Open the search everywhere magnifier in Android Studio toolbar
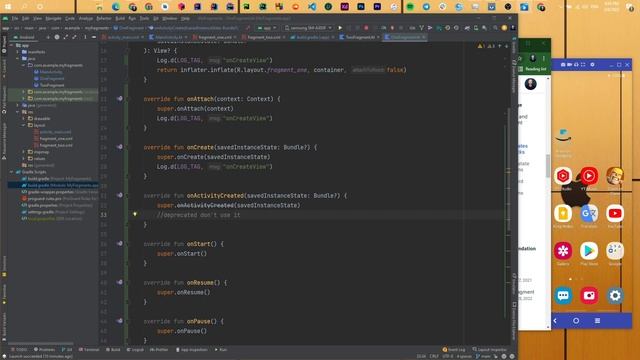The width and height of the screenshot is (640, 360). coord(495,28)
